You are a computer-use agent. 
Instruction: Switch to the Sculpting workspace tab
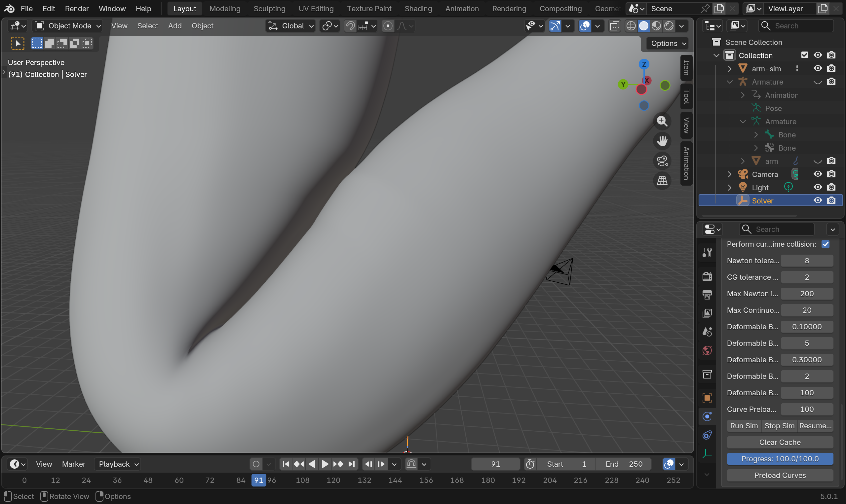(x=269, y=9)
